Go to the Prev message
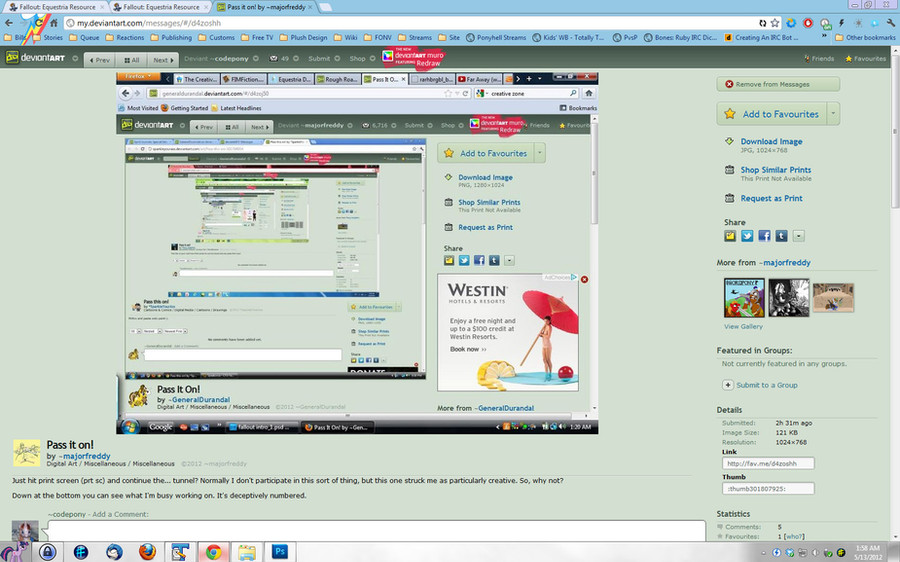900x562 pixels. click(x=99, y=60)
